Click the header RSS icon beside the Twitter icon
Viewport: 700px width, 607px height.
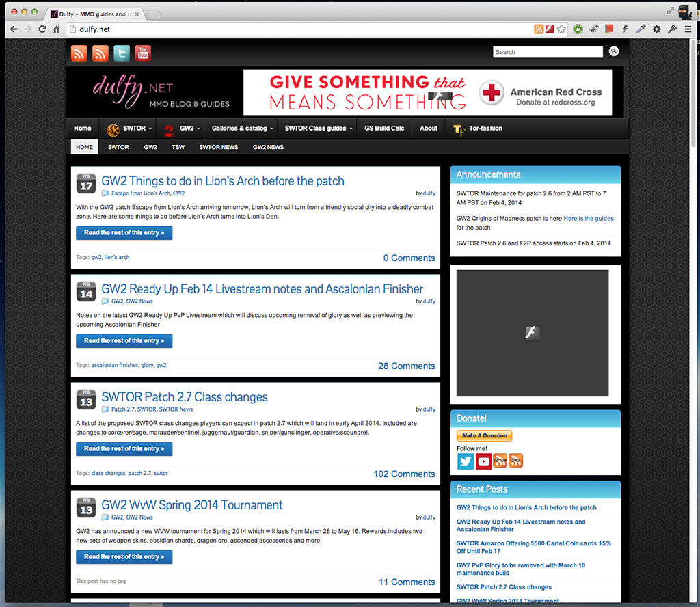[100, 53]
